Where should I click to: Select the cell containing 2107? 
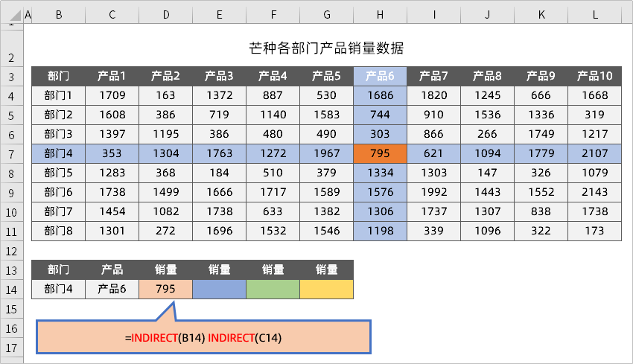point(594,153)
